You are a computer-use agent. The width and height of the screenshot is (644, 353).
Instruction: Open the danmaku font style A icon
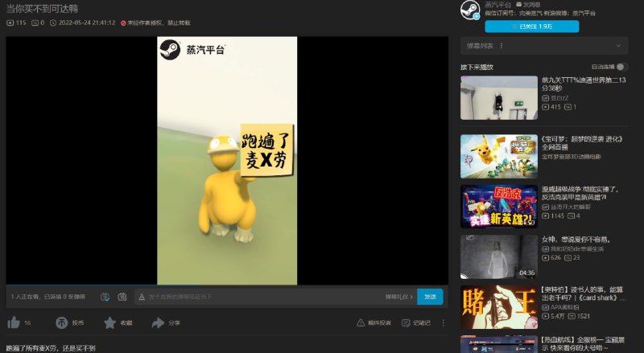(x=142, y=297)
